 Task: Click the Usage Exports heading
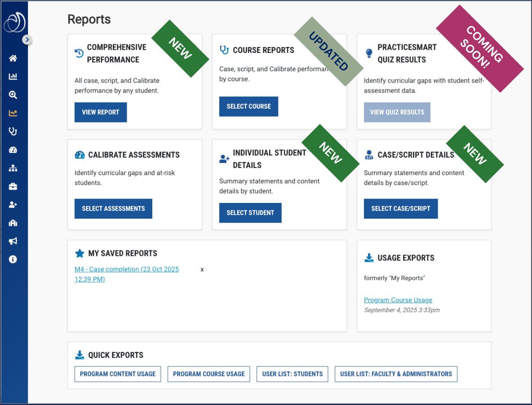(x=406, y=258)
